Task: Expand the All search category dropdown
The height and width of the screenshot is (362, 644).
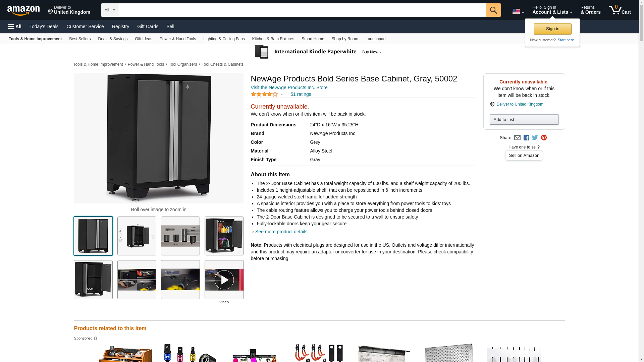Action: point(110,10)
